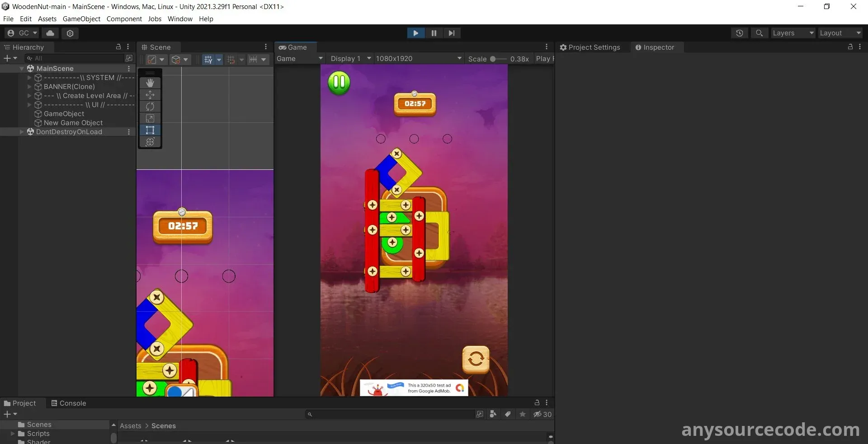Click the green pause button in game
This screenshot has height=444, width=868.
339,83
